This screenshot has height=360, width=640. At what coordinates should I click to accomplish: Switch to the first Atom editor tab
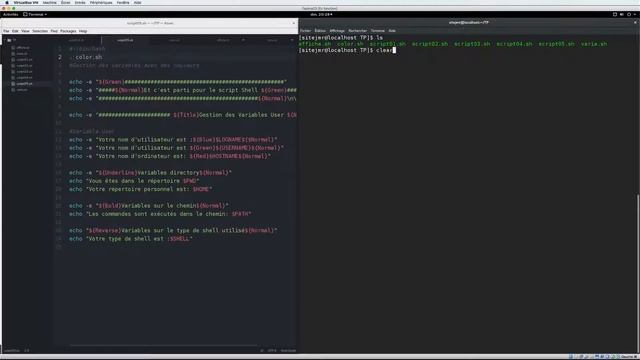[x=76, y=40]
